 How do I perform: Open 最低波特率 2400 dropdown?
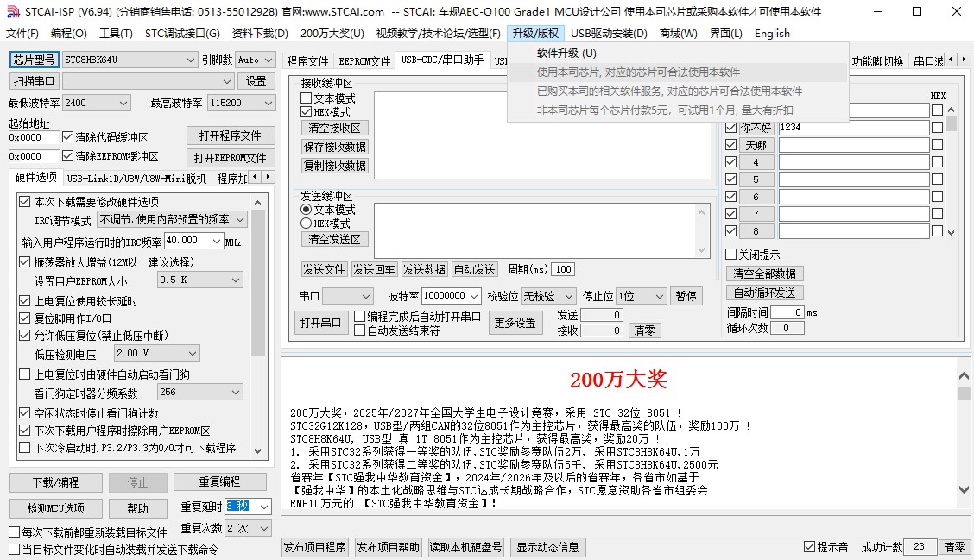123,103
